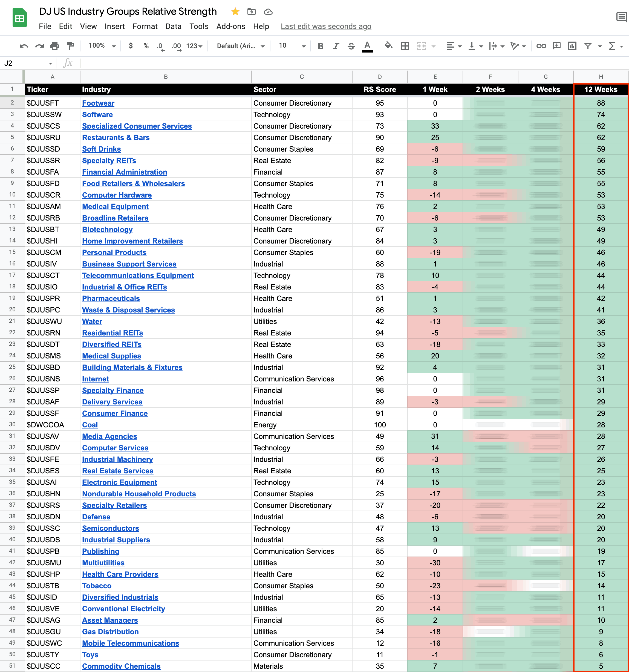Apply percent format
This screenshot has height=672, width=629.
(x=146, y=46)
